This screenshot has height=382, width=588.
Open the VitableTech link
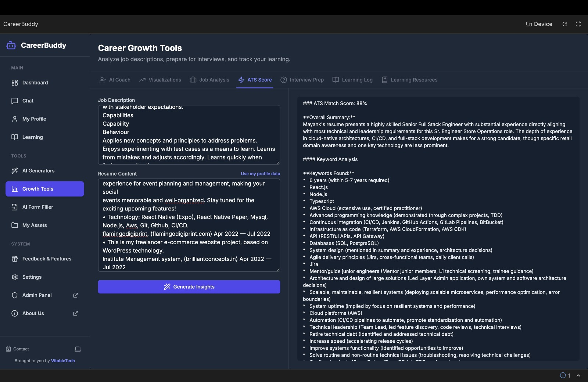tap(63, 361)
